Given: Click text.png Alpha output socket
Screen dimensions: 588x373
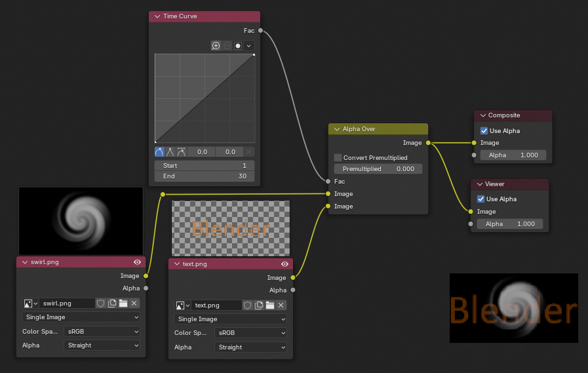Looking at the screenshot, I should [x=293, y=290].
